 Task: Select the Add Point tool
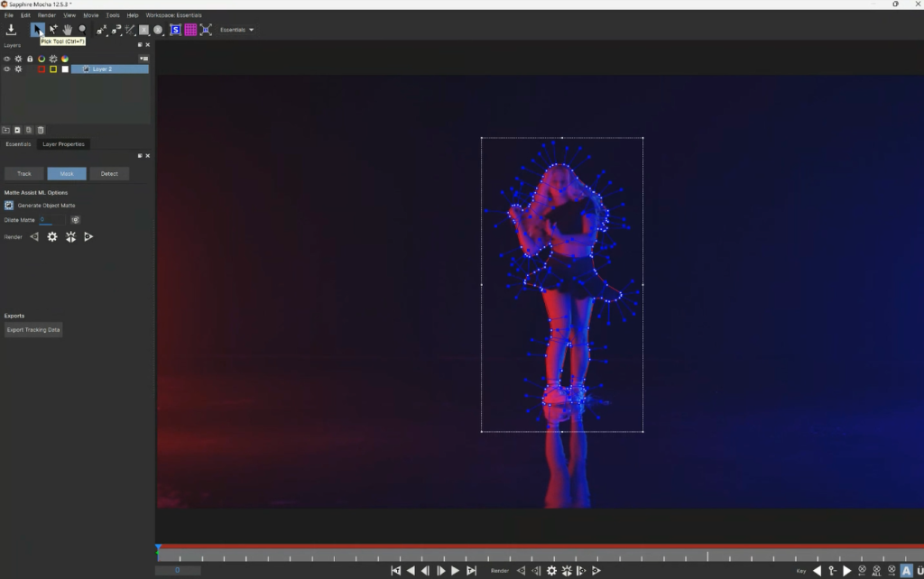[52, 30]
